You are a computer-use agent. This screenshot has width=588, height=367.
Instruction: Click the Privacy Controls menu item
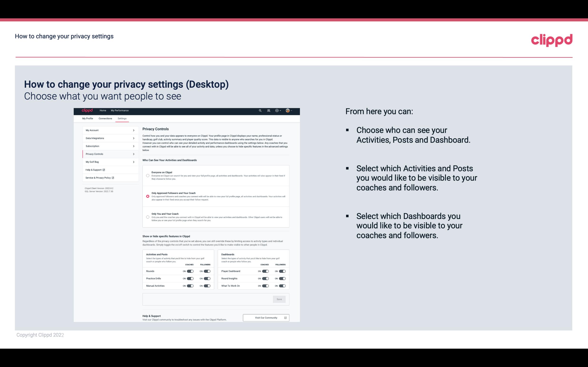[x=108, y=154]
